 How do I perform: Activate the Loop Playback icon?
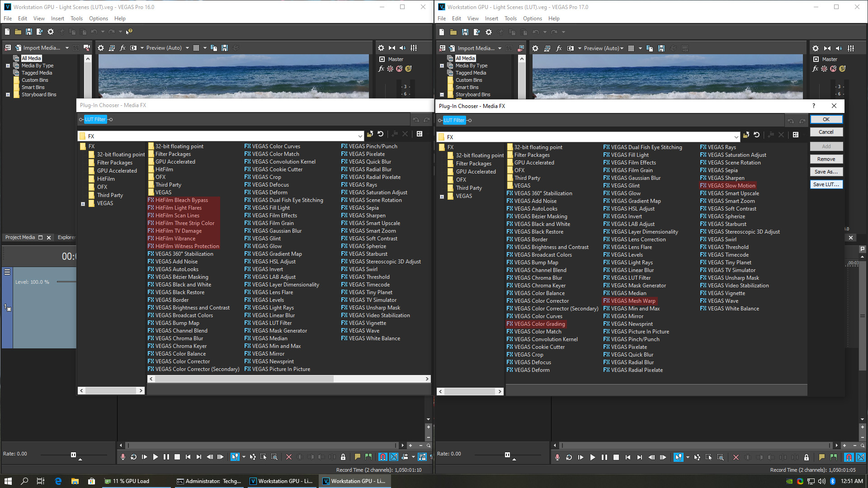point(133,457)
